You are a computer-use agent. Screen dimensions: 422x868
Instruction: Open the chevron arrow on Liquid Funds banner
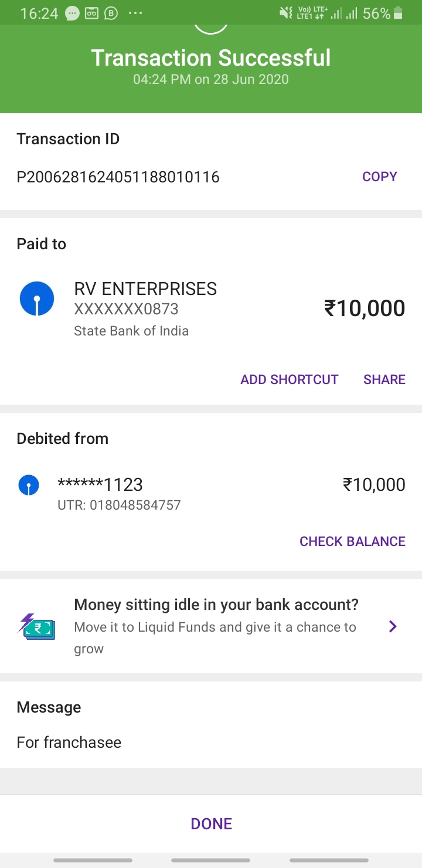click(393, 627)
